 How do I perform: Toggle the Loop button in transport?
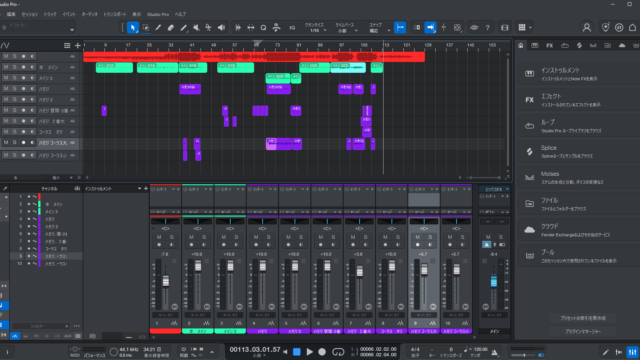338,351
